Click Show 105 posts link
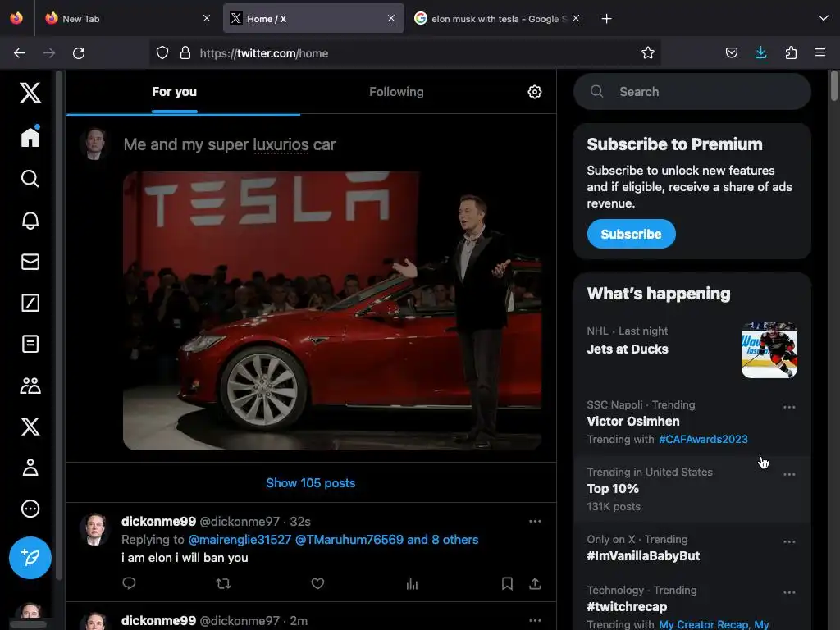Viewport: 840px width, 630px height. (311, 483)
